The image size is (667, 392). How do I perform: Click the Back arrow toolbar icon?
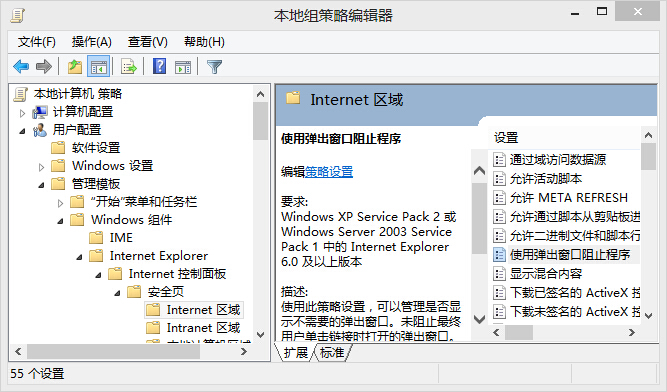21,67
